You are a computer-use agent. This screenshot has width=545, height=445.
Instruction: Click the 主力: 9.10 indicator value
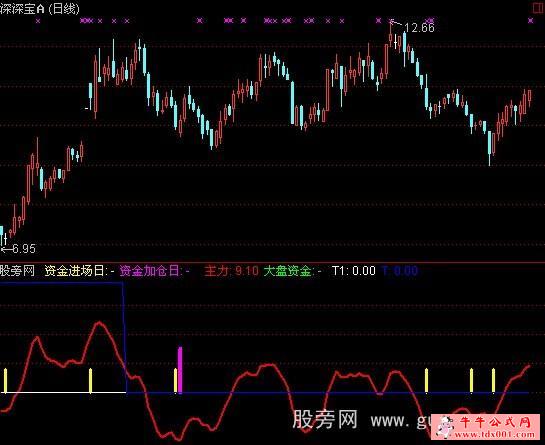click(x=231, y=270)
